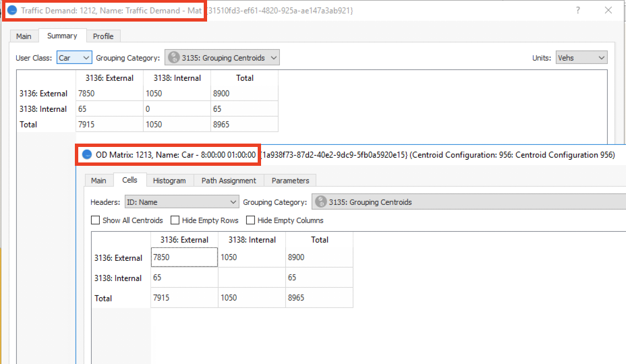The height and width of the screenshot is (364, 626).
Task: Click grouping centroids icon in Cells tab
Action: pos(321,202)
